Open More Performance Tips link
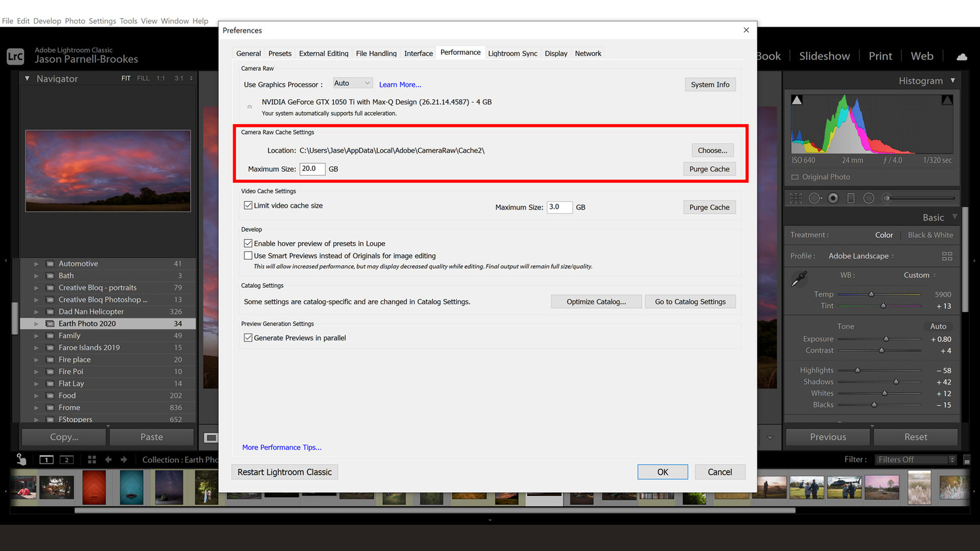Screen dimensions: 980x551 (x=282, y=447)
